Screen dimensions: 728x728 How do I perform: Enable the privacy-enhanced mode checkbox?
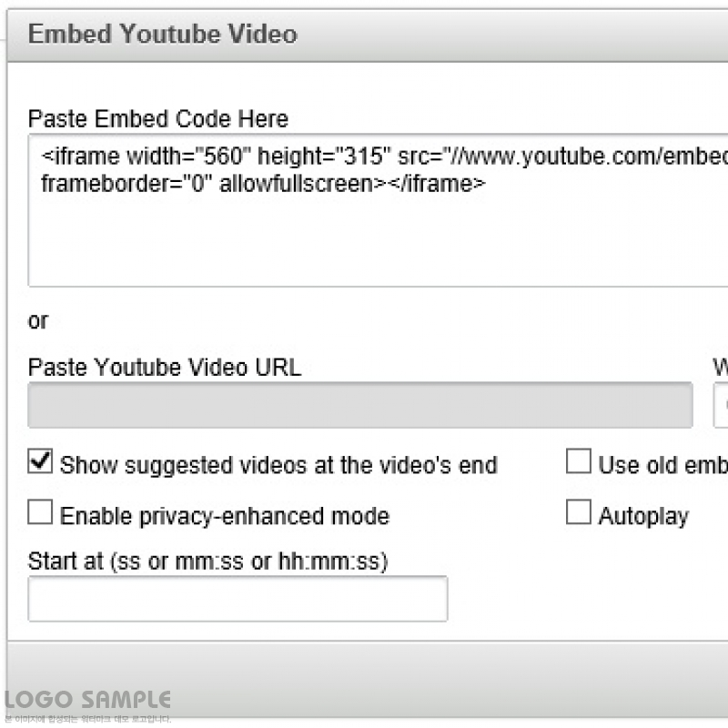point(40,513)
